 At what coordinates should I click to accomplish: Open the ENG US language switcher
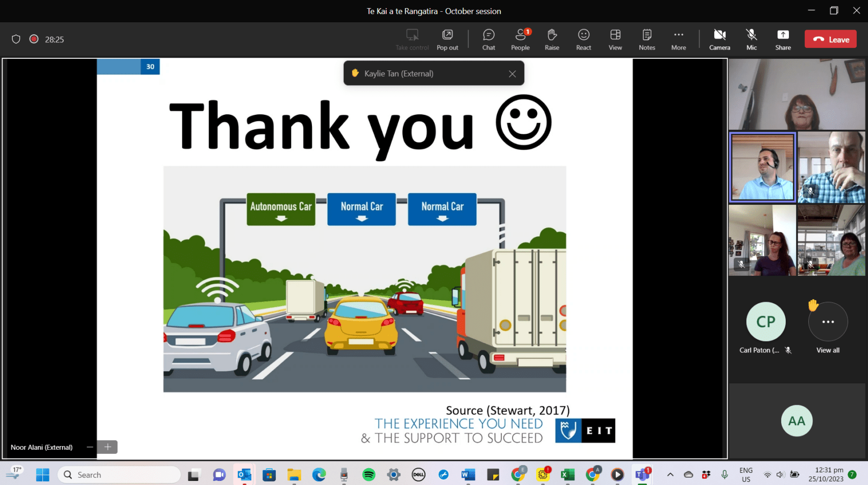click(745, 474)
